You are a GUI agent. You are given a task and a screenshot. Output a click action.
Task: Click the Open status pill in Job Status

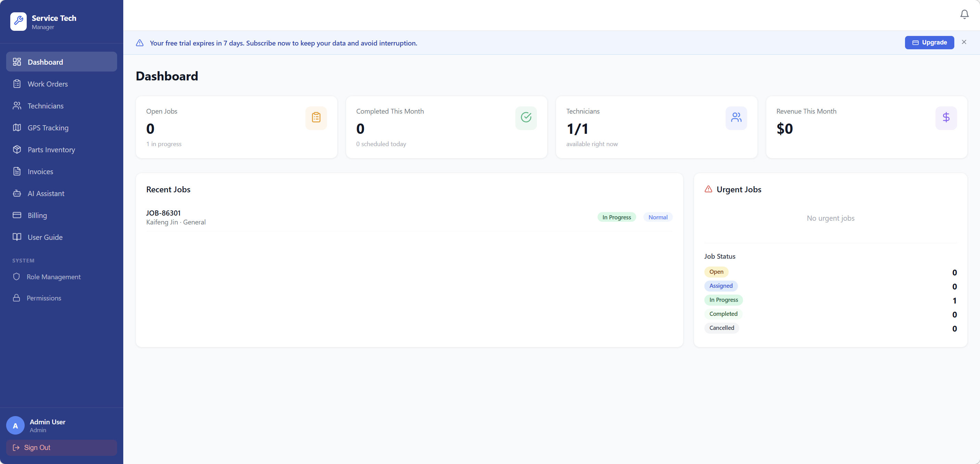tap(716, 272)
